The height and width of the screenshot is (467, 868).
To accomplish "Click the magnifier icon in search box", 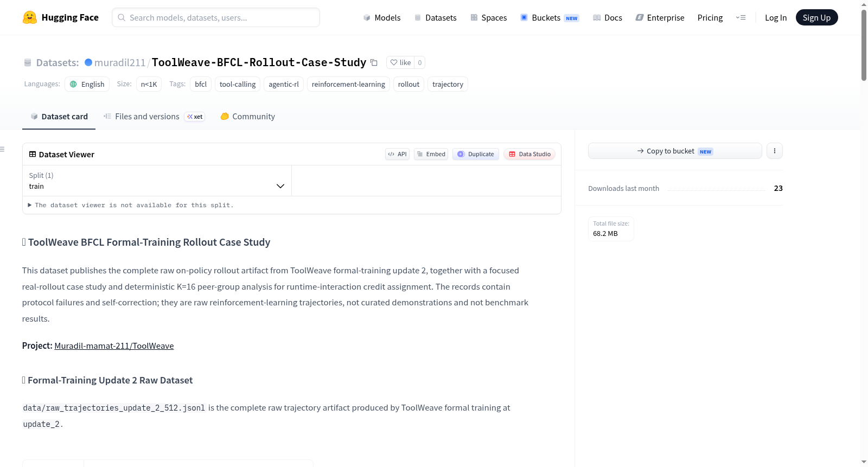I will (122, 17).
